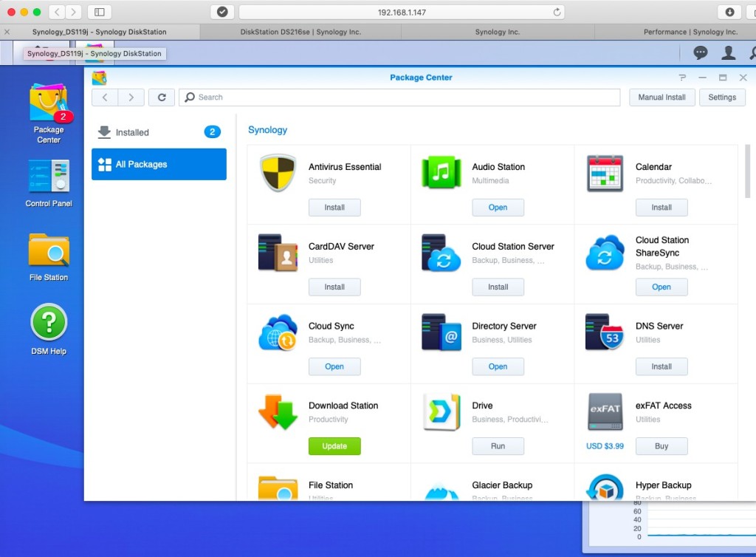Click the File Station package list icon
The image size is (756, 557).
coord(278,488)
